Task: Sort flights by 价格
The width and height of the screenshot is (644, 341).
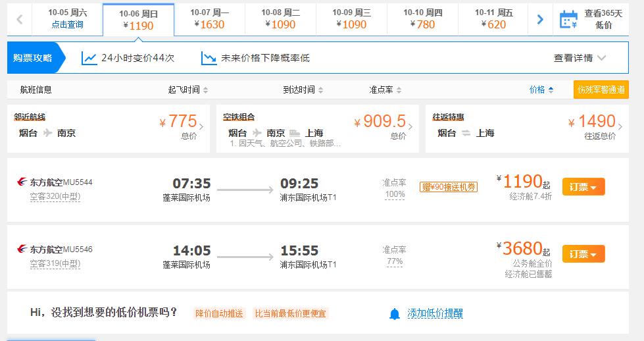Action: [541, 90]
